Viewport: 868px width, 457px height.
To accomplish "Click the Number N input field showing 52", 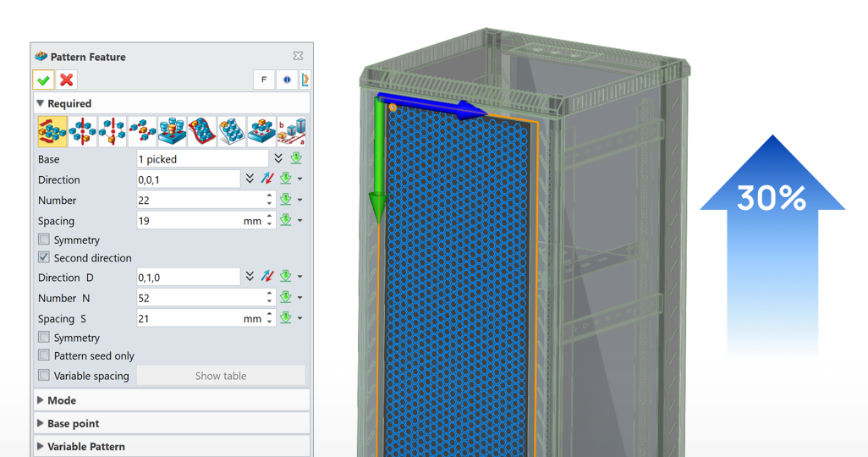I will (x=200, y=298).
